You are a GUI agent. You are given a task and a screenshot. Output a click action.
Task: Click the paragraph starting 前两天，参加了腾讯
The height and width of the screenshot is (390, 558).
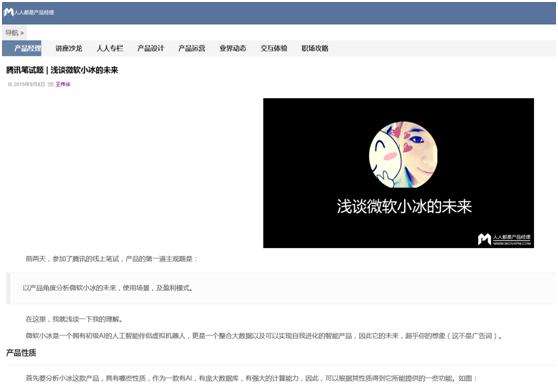(111, 259)
